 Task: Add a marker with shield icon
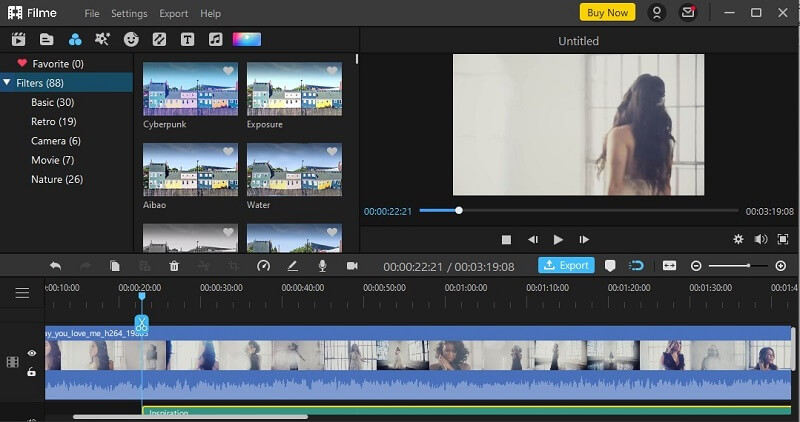610,266
